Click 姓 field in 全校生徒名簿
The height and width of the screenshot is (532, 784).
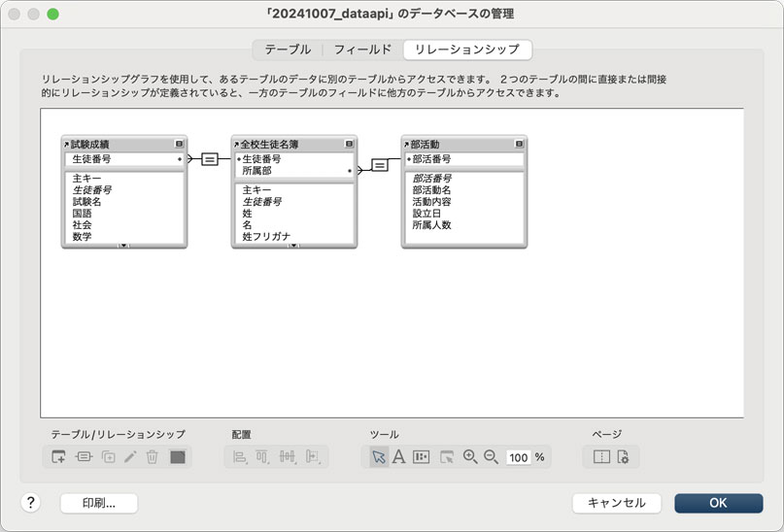[247, 214]
